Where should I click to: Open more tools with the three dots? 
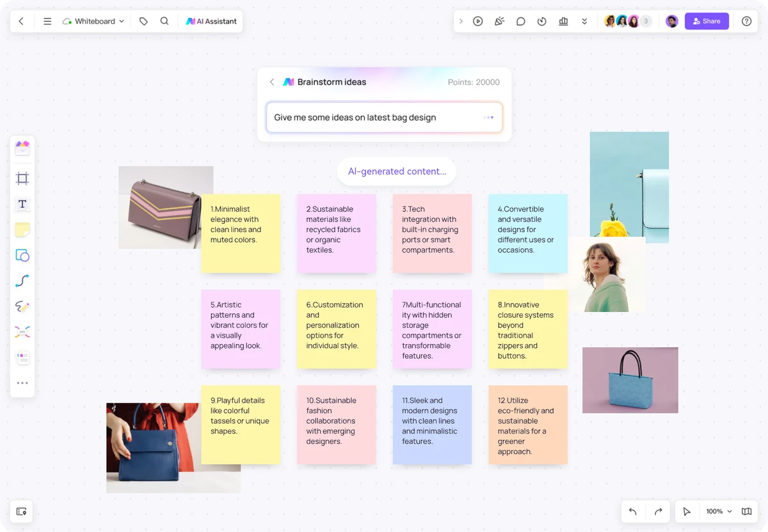22,383
